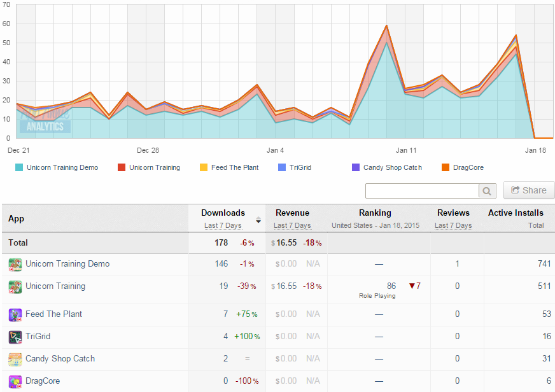Click the magnifier search icon

tap(487, 191)
